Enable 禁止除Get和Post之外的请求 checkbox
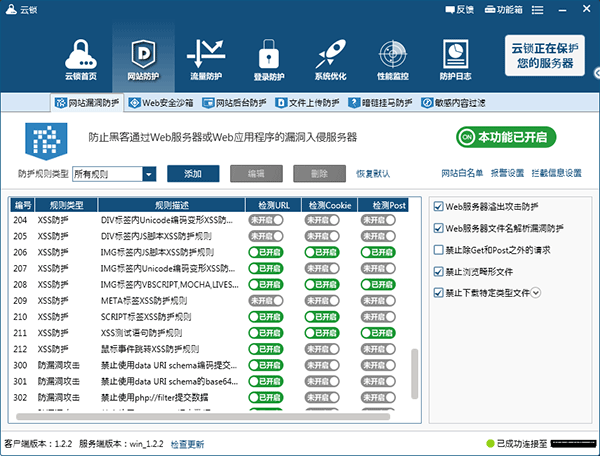This screenshot has height=456, width=600. coord(440,249)
